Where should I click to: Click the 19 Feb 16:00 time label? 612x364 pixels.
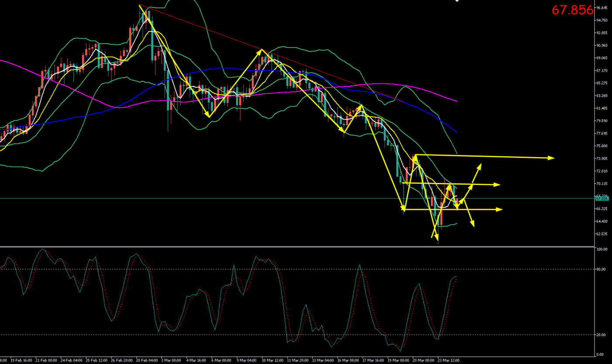coord(21,361)
